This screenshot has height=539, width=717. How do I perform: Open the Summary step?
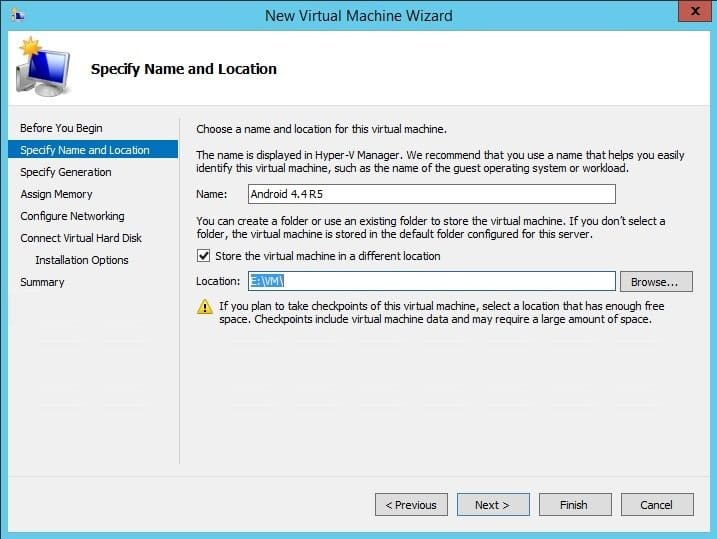42,282
